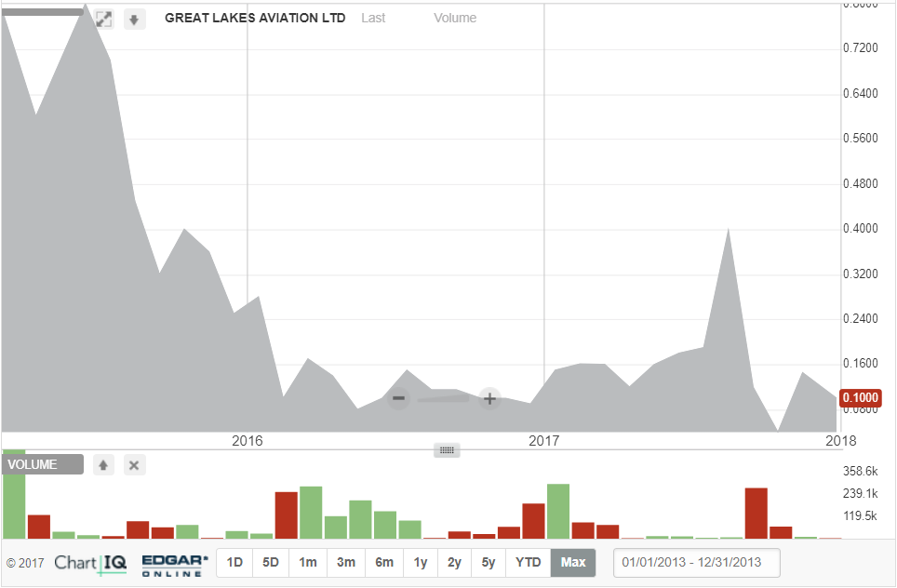
Task: Click the 0.1600 price axis label
Action: 861,364
